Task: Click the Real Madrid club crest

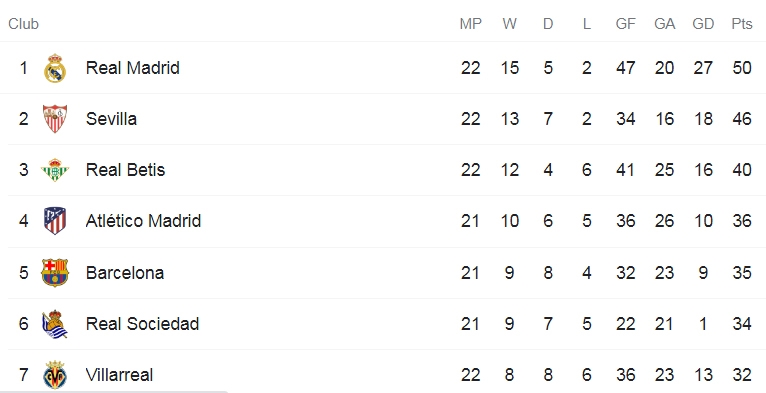Action: click(55, 68)
